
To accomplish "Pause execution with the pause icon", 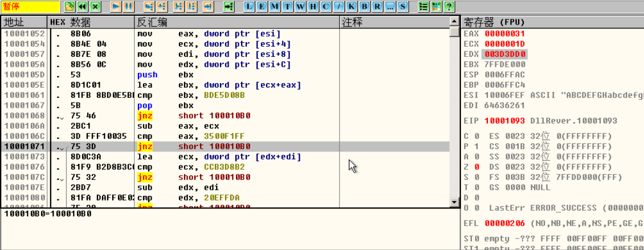I will pos(128,6).
